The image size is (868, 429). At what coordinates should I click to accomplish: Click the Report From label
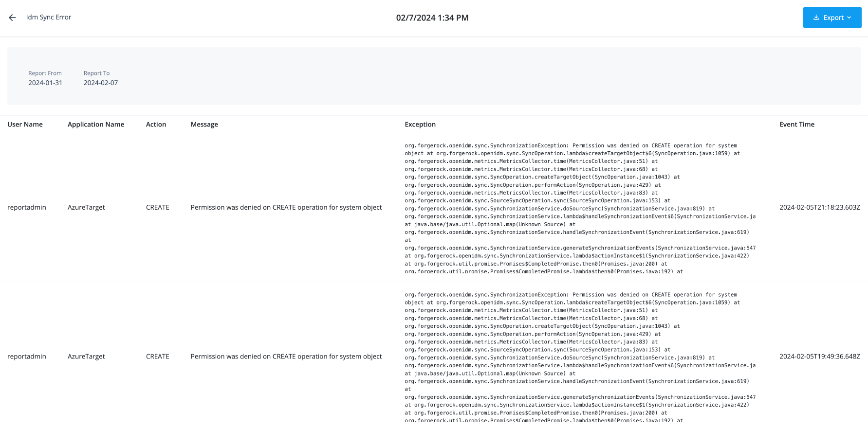pos(45,73)
